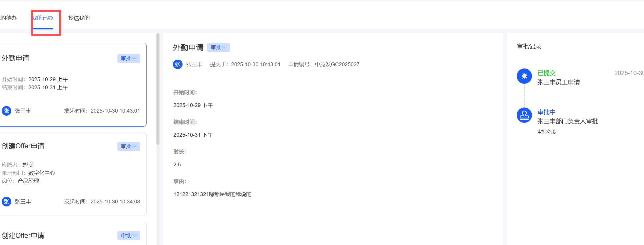Screen dimensions: 644x245
Task: Click the 审批中 badge on the 外勤申请 list card
Action: [x=129, y=58]
